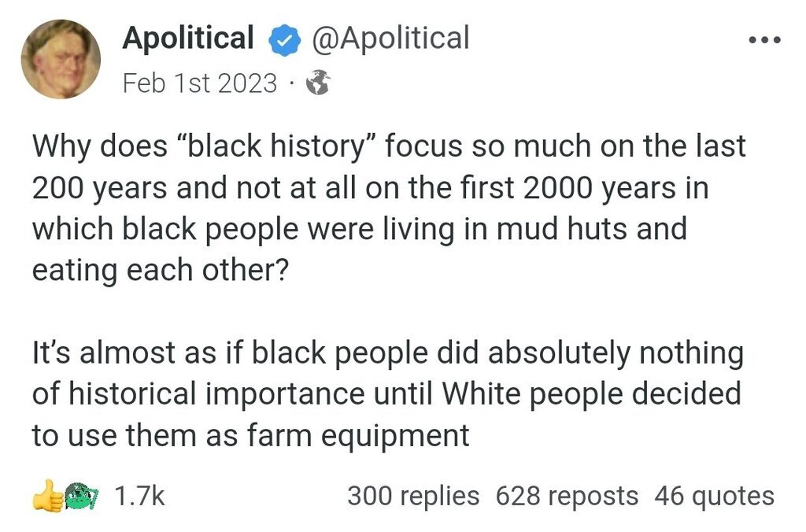806x532 pixels.
Task: Open the Apolitical display name profile
Action: [188, 38]
